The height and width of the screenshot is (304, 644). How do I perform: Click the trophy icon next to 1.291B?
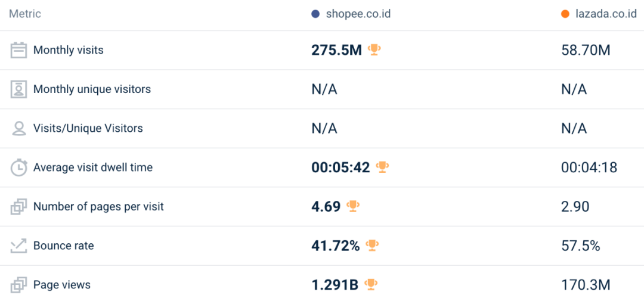coord(371,285)
